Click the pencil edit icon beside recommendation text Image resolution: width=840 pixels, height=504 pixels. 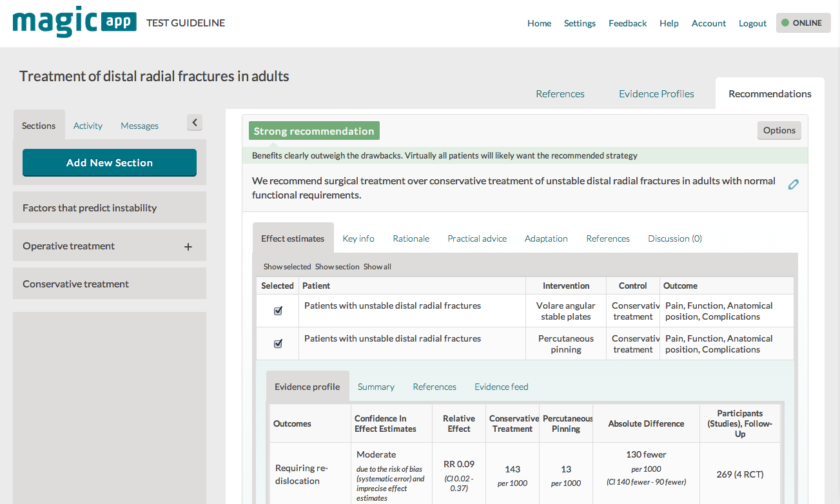[x=794, y=184]
